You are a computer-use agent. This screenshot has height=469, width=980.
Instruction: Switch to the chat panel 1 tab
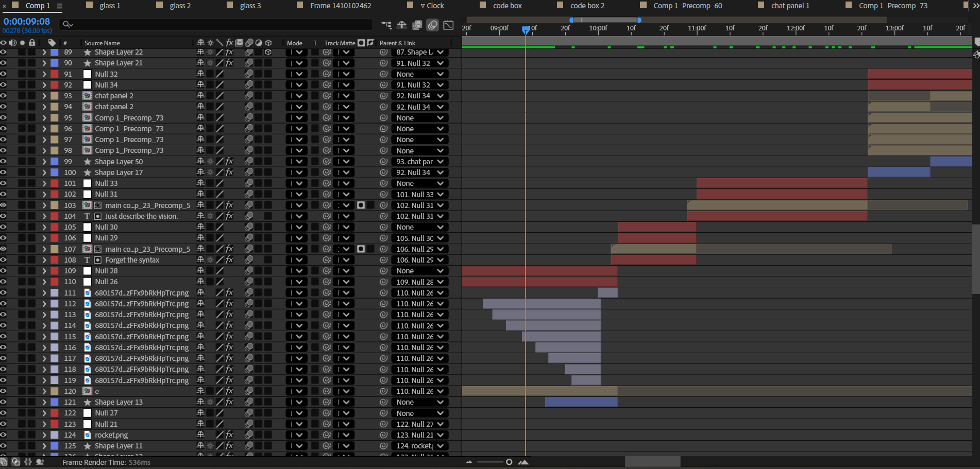(x=790, y=6)
